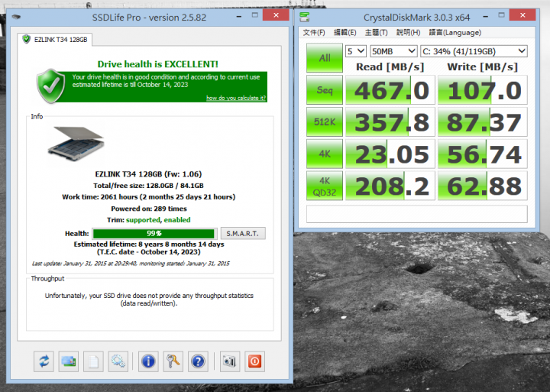Viewport: 550px width, 392px height.
Task: Click the 4K write result 56.74
Action: [482, 154]
